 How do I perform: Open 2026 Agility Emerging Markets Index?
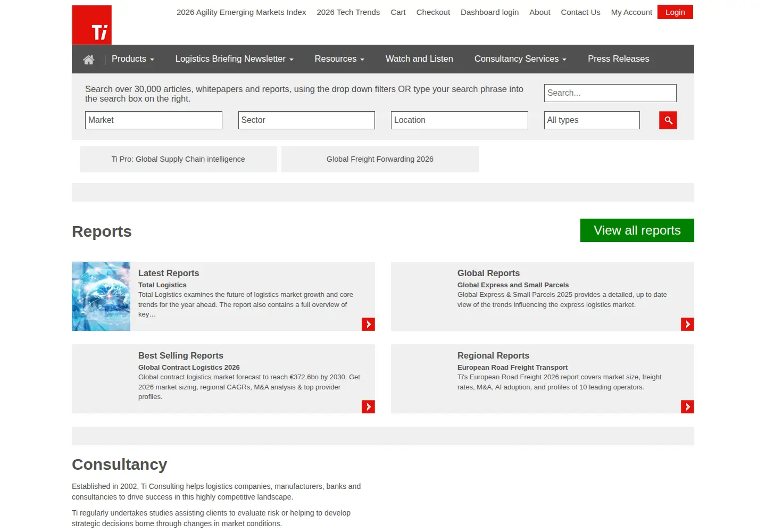[242, 12]
